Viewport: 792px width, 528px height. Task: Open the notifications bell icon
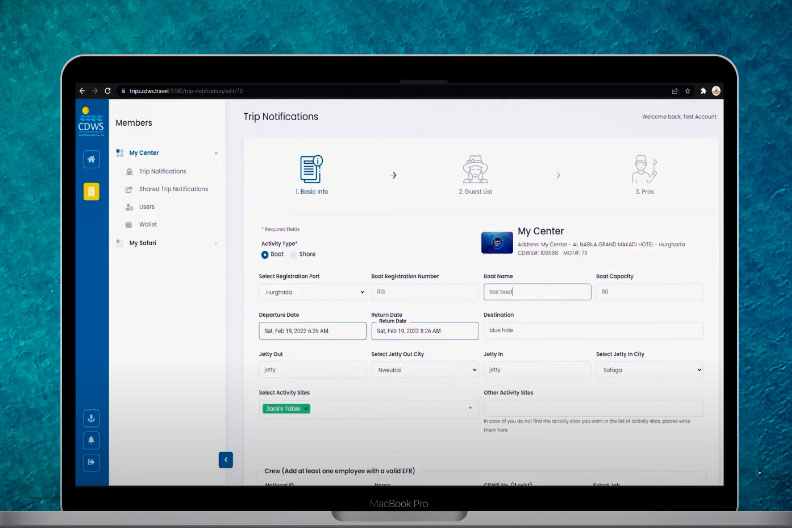[x=91, y=440]
